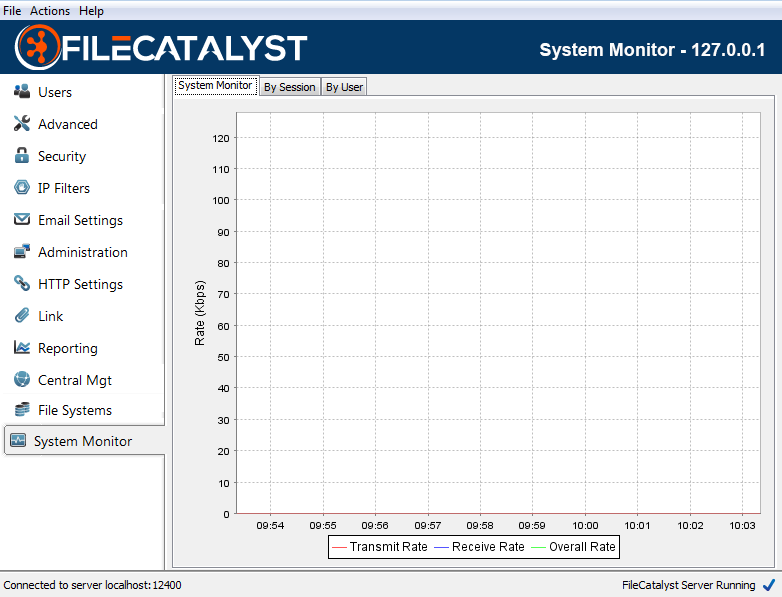
Task: Click the green Overall Rate legend swatch
Action: pos(539,547)
